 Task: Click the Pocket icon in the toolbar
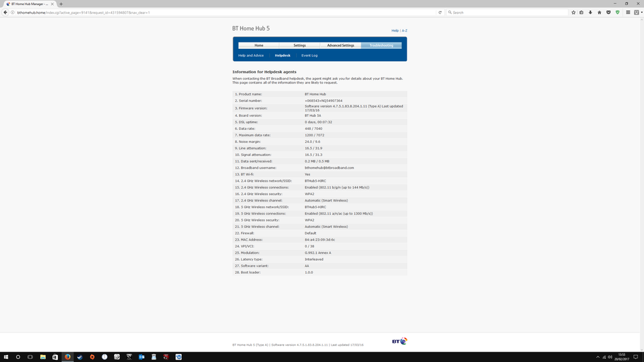point(609,12)
